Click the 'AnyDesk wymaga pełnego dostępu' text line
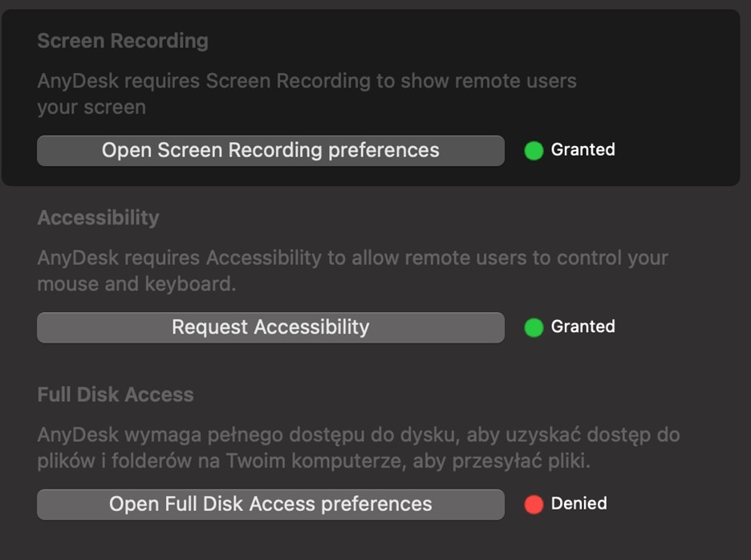 [x=358, y=436]
